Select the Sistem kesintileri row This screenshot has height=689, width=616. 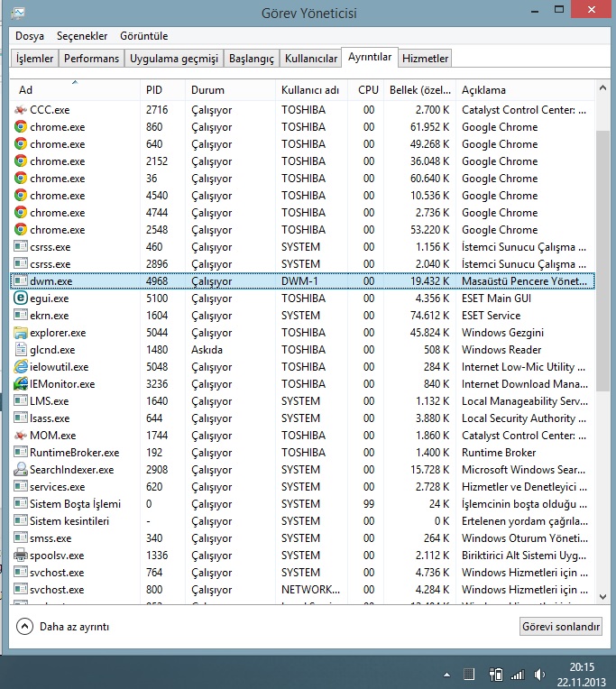click(x=303, y=521)
